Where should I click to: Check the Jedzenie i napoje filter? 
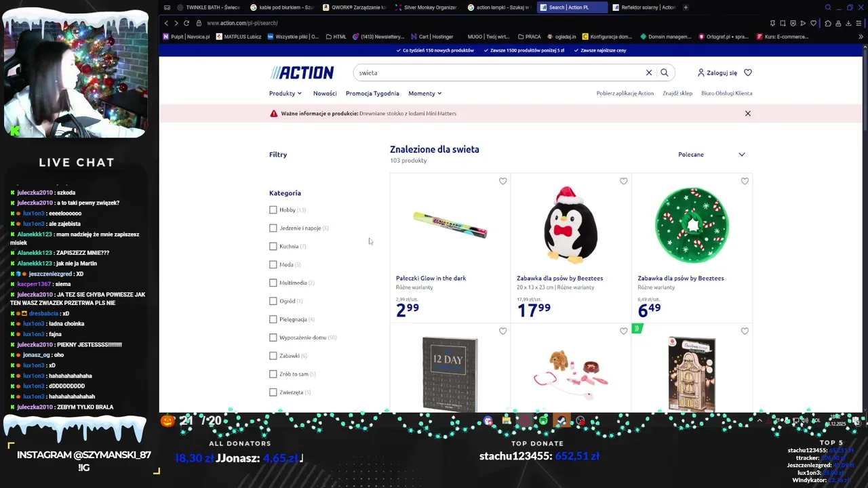pos(273,228)
